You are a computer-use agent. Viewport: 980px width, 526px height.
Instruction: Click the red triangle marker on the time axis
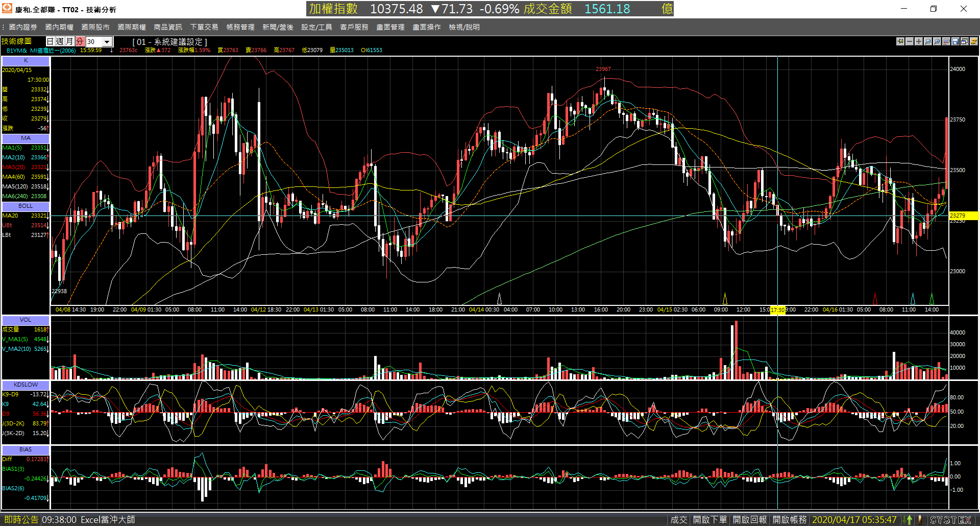click(875, 298)
